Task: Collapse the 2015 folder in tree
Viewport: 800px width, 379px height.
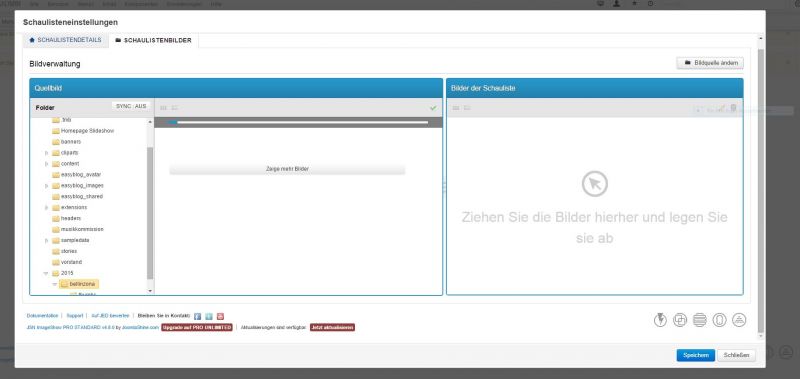Action: coord(46,273)
